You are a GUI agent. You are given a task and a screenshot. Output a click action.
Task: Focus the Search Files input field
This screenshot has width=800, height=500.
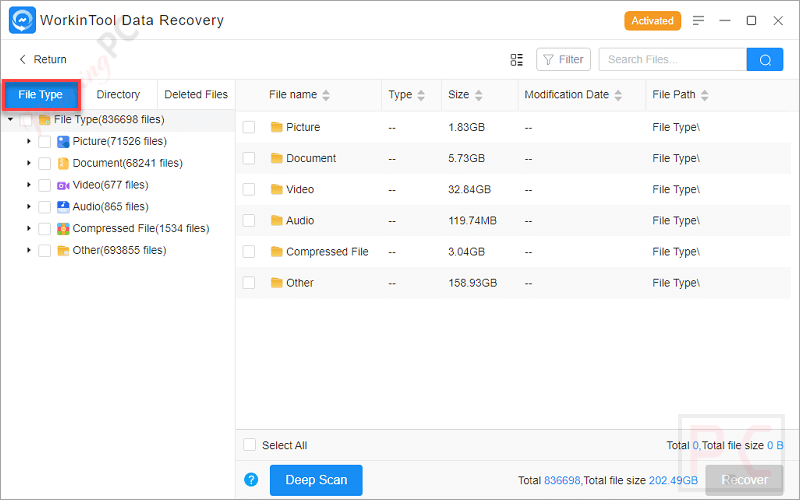[x=672, y=60]
